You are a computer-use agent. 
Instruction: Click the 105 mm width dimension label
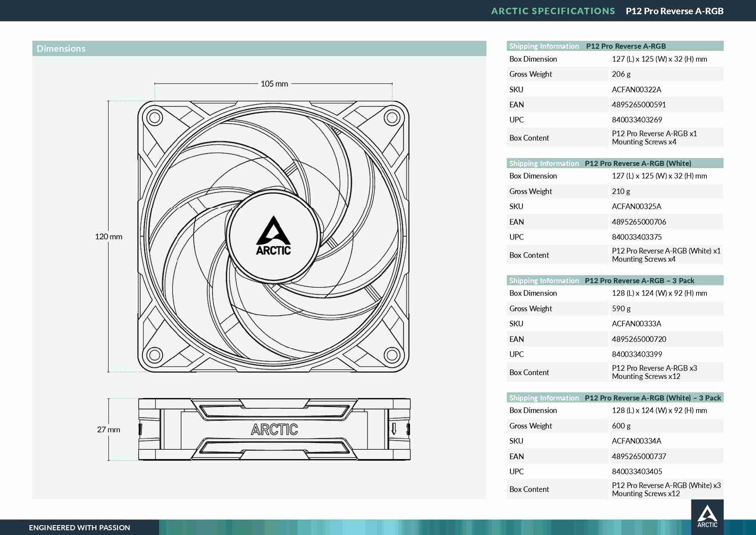tap(274, 84)
